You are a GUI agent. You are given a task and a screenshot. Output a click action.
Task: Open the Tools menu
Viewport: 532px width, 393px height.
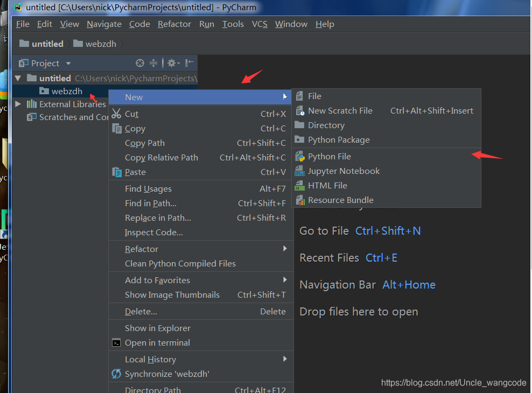coord(233,24)
